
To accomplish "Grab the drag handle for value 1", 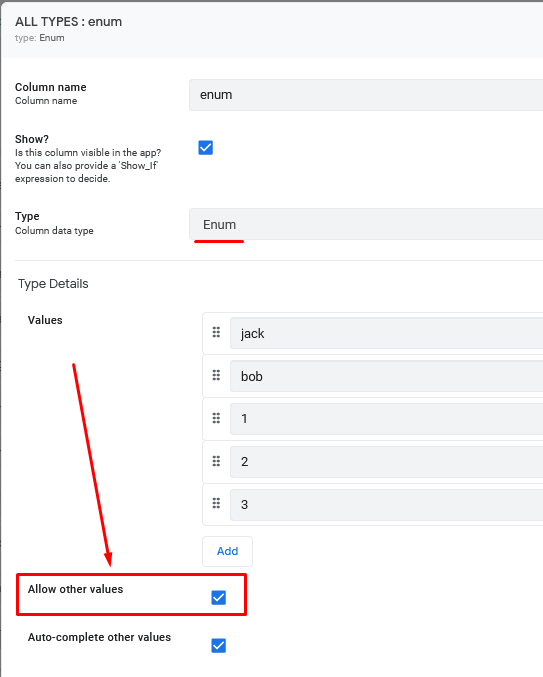I will coord(216,418).
